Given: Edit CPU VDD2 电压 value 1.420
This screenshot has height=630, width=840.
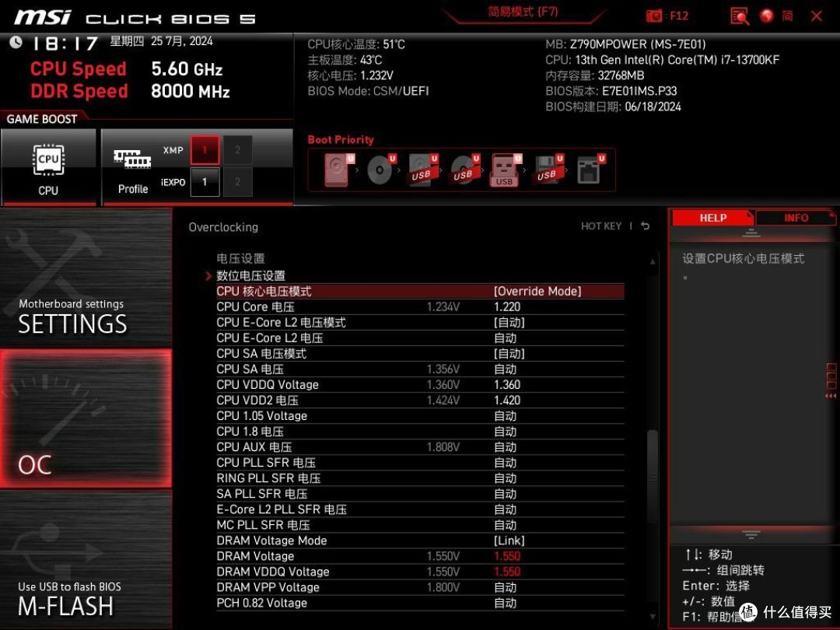Looking at the screenshot, I should pos(507,401).
